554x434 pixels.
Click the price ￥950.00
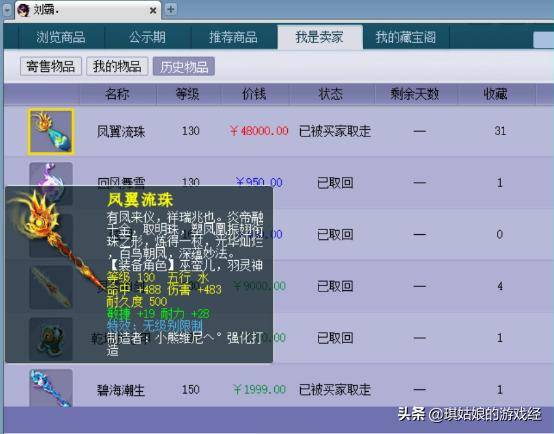[x=259, y=182]
